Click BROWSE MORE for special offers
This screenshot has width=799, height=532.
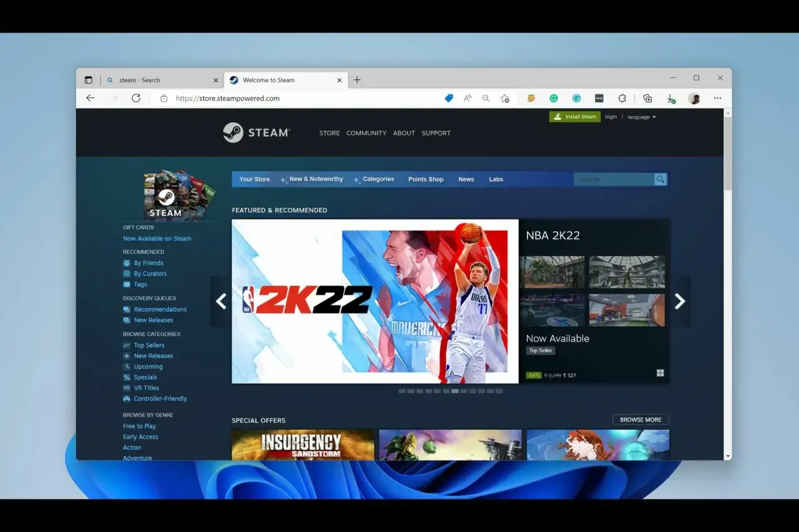[640, 420]
